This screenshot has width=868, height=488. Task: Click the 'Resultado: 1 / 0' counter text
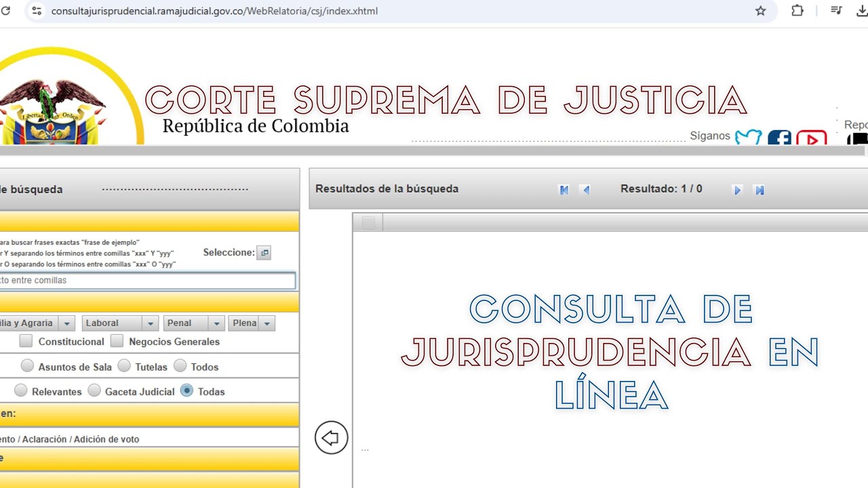coord(661,189)
